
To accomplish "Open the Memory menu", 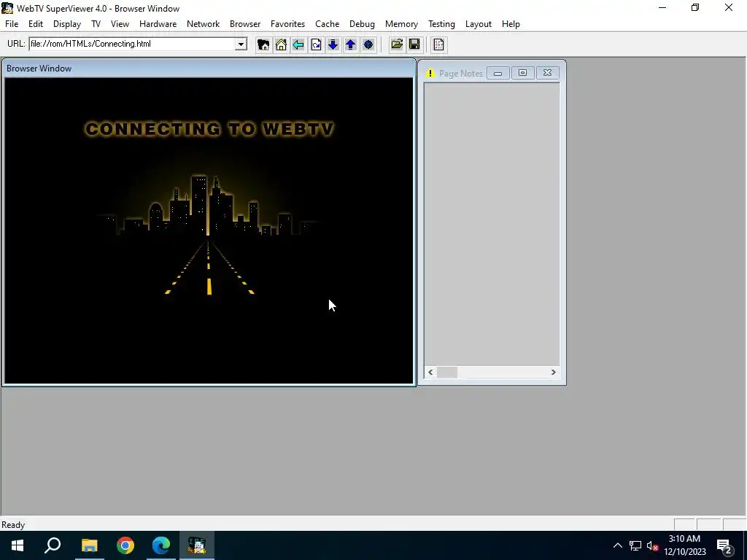I will (402, 24).
